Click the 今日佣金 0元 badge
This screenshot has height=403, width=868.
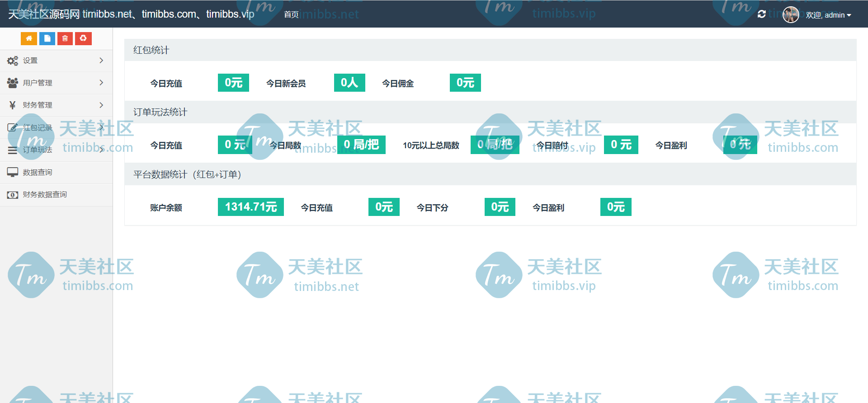pos(465,83)
